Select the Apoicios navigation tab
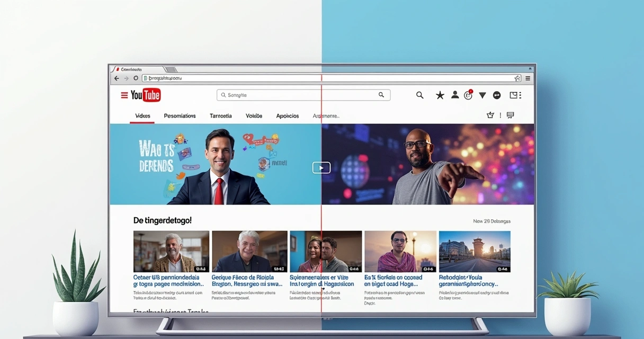Image resolution: width=644 pixels, height=339 pixels. pos(287,115)
